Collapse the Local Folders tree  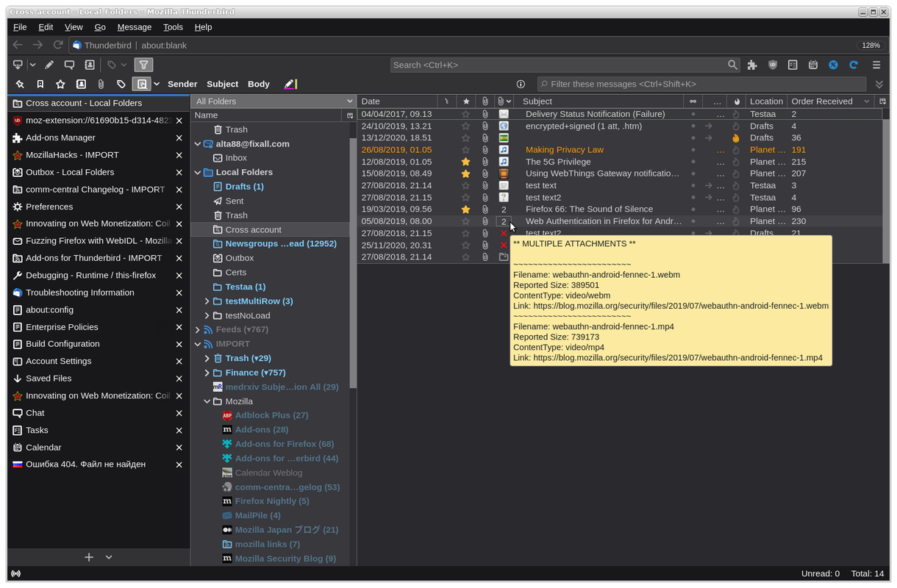tap(197, 173)
